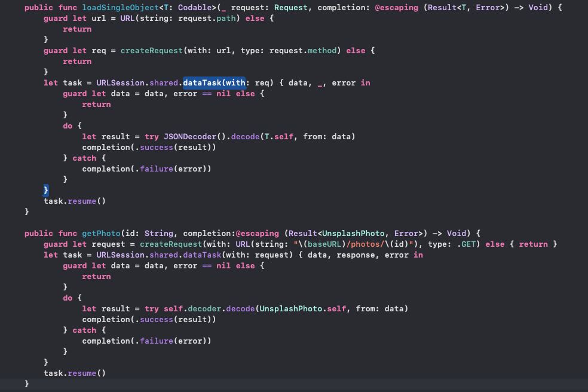Image resolution: width=588 pixels, height=392 pixels.
Task: Click T.self in the decode call
Action: tap(278, 137)
